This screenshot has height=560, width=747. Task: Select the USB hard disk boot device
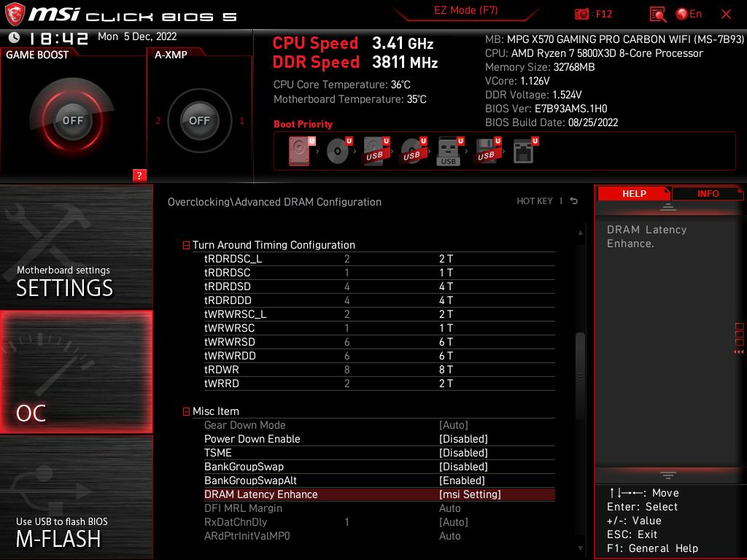point(376,152)
